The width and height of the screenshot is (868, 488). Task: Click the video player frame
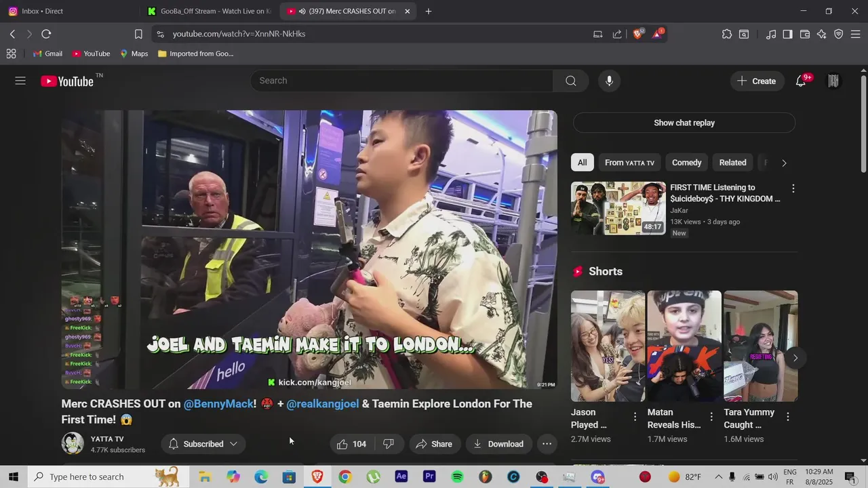pos(309,249)
